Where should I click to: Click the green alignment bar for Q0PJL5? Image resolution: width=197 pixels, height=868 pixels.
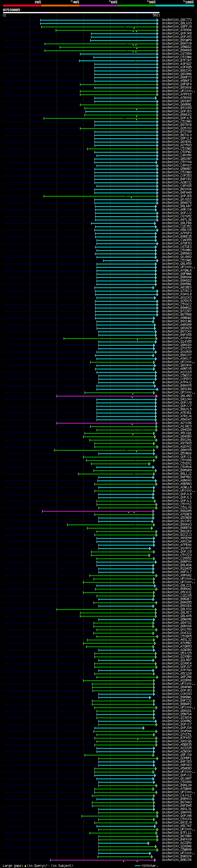tap(101, 118)
